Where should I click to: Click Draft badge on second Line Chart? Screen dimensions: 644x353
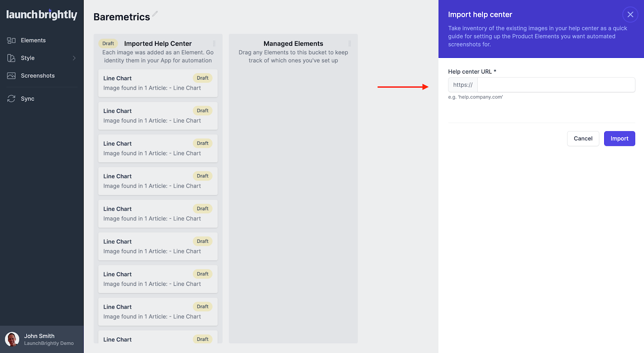click(202, 111)
